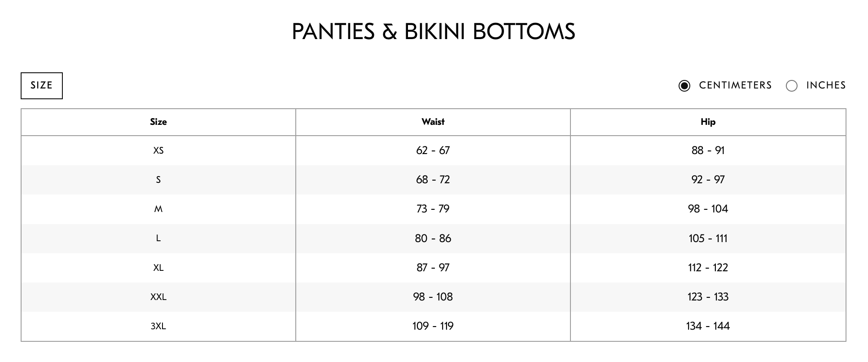
Task: Click the 73 - 79 waist cell
Action: (433, 209)
